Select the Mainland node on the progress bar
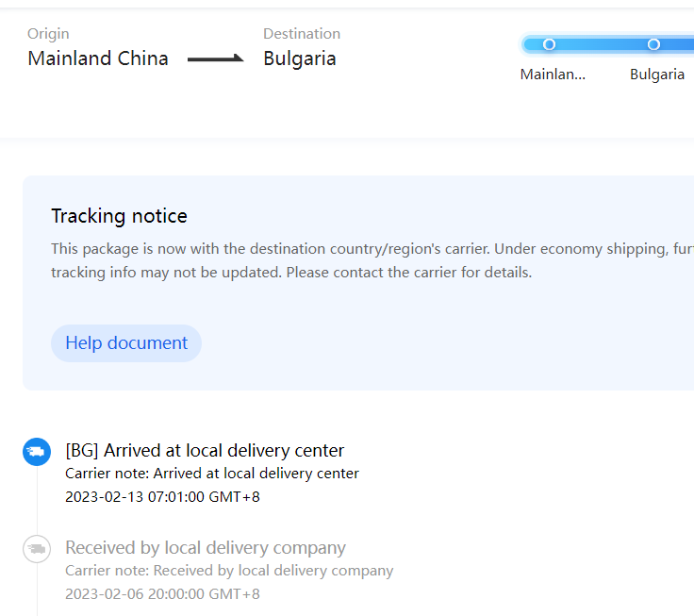694x616 pixels. coord(549,44)
